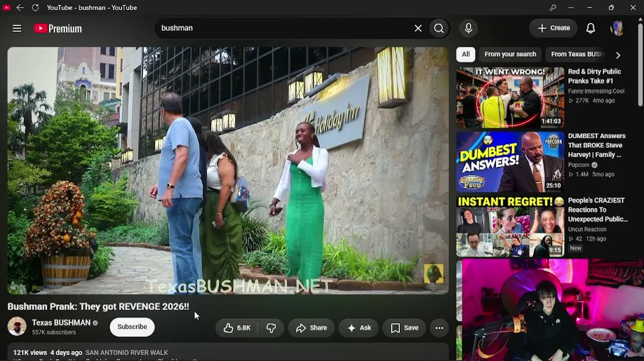Click in the 'bushman' search field
This screenshot has width=644, height=361.
[x=284, y=28]
